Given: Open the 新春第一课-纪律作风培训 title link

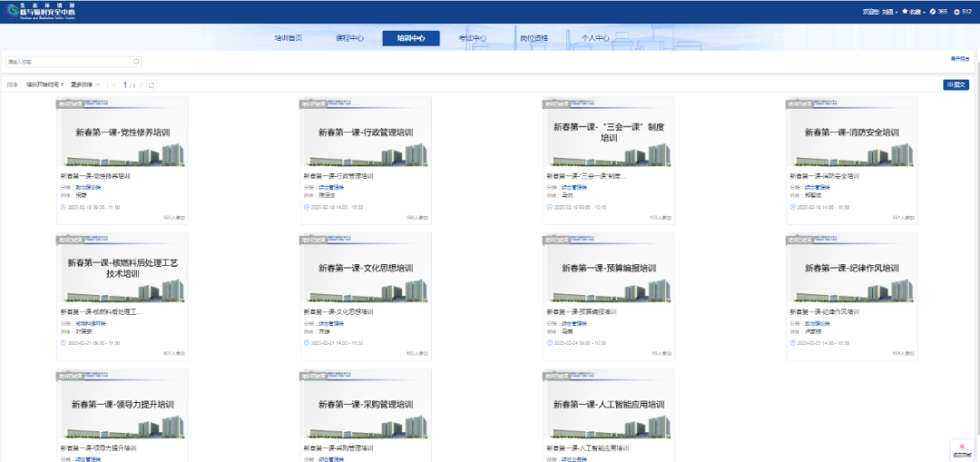Looking at the screenshot, I should point(824,312).
